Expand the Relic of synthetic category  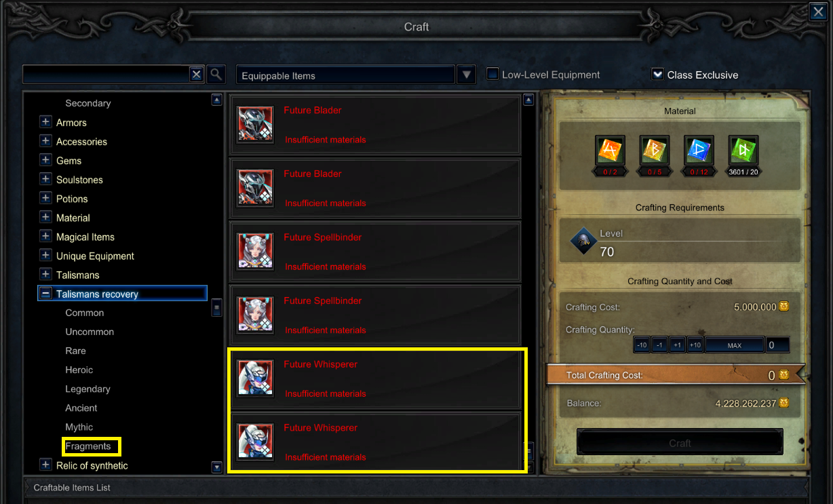[x=45, y=465]
